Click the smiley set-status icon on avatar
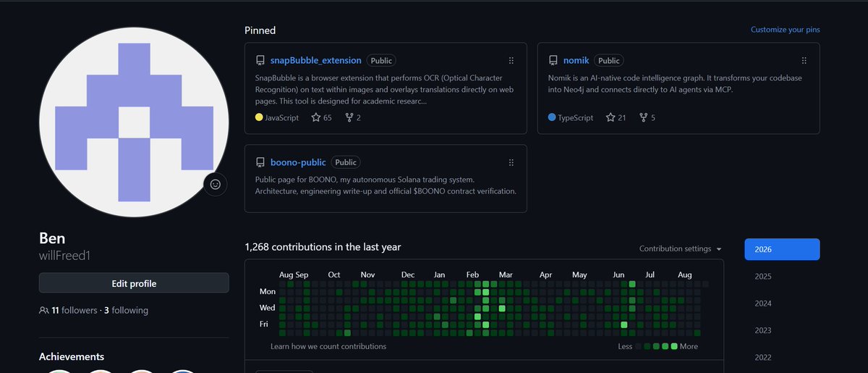The height and width of the screenshot is (373, 868). [215, 184]
